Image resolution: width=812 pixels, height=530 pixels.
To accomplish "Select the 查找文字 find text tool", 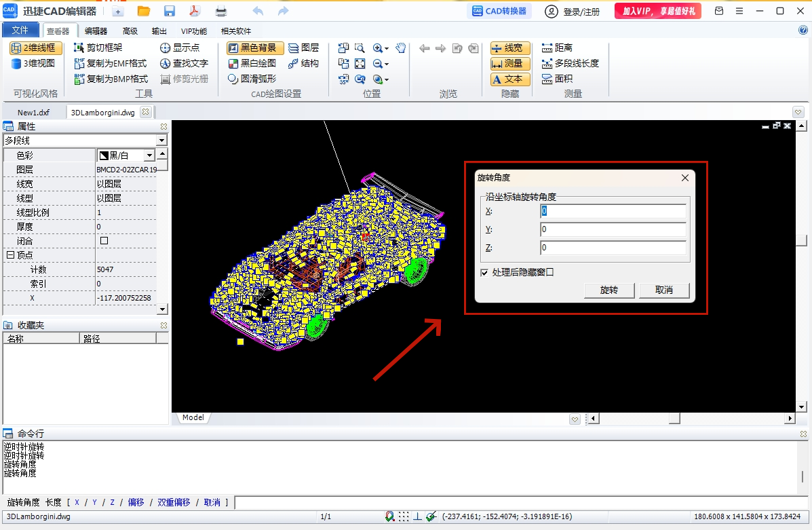I will tap(184, 63).
